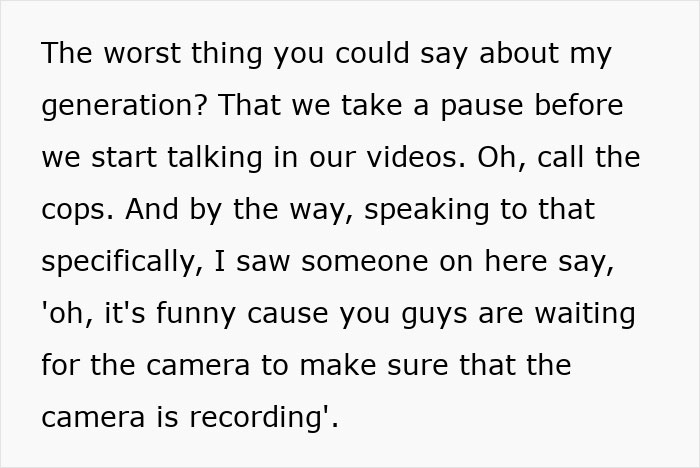Viewport: 700px width, 468px height.
Task: Click the word "someone"
Action: click(x=365, y=262)
